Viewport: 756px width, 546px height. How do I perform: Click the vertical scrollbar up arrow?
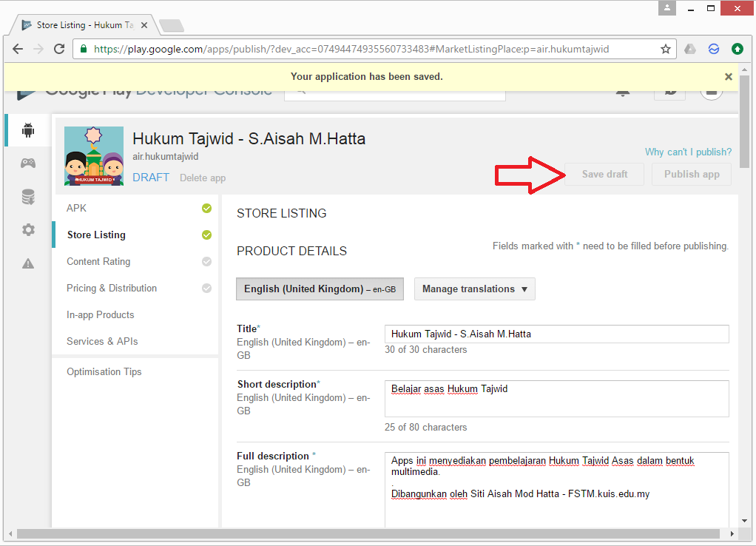(x=745, y=70)
